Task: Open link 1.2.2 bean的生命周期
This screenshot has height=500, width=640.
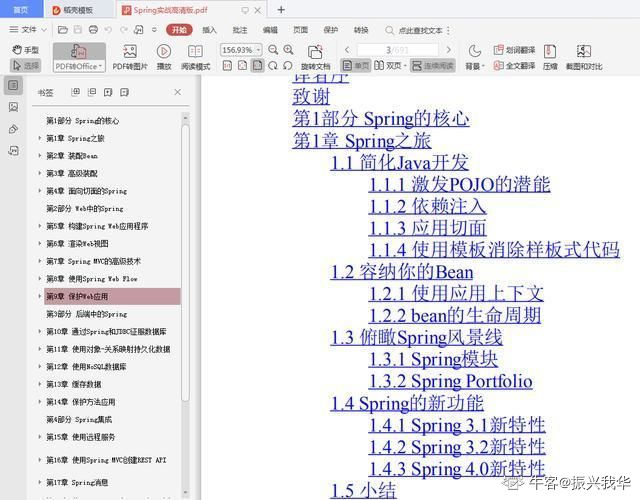Action: click(x=455, y=316)
